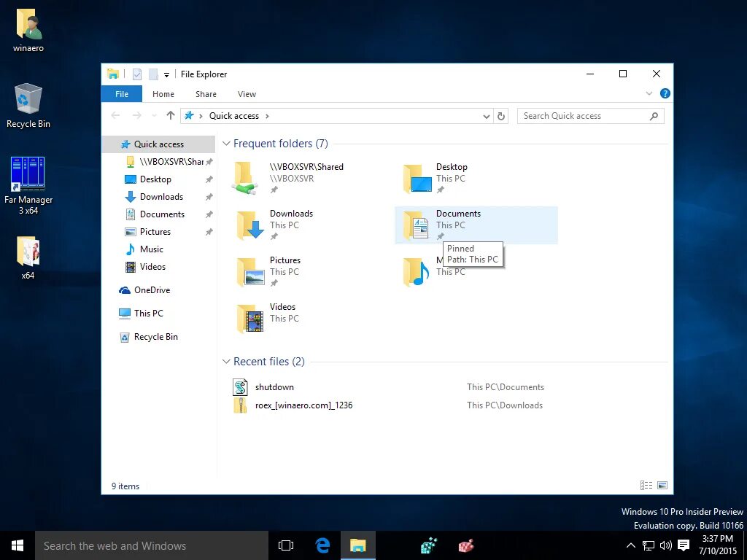Image resolution: width=747 pixels, height=560 pixels.
Task: Collapse the Recent files section
Action: point(225,361)
